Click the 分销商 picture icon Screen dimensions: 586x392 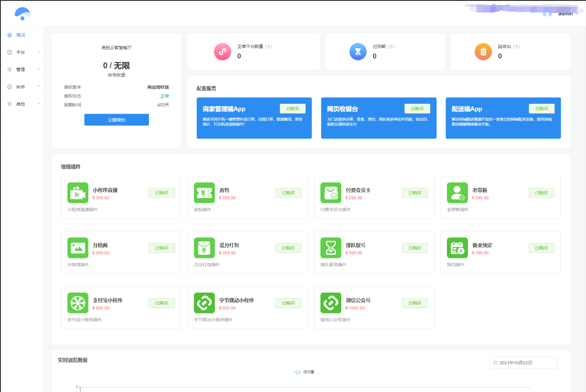[78, 248]
